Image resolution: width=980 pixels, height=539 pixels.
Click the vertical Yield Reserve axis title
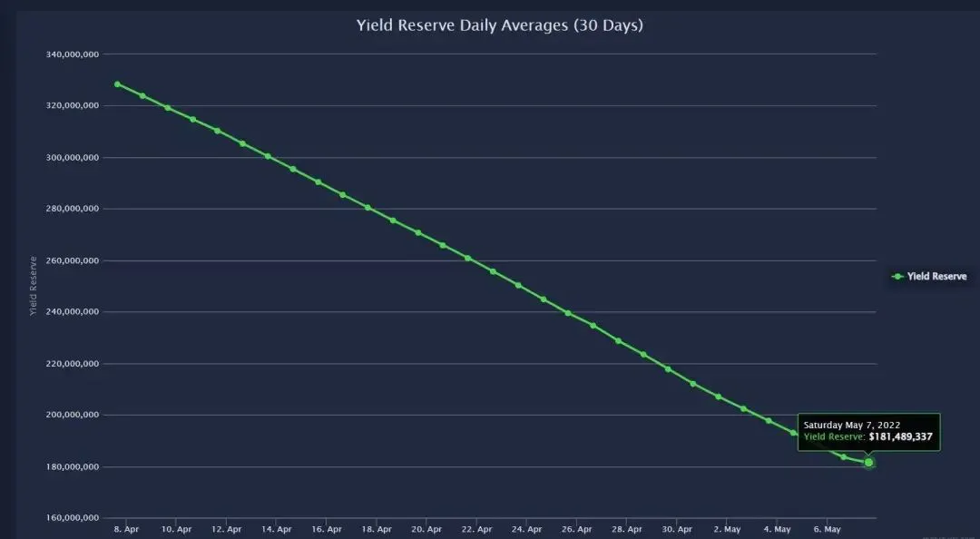click(34, 286)
